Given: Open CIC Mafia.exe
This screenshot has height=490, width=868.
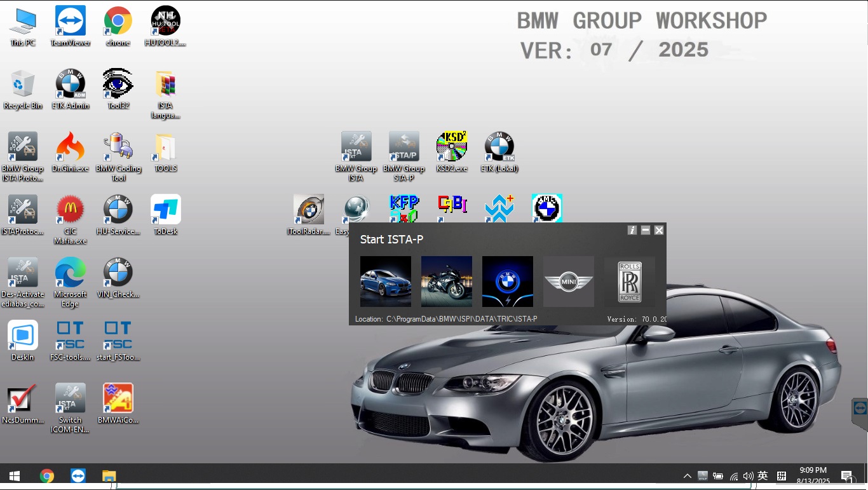Looking at the screenshot, I should point(70,210).
